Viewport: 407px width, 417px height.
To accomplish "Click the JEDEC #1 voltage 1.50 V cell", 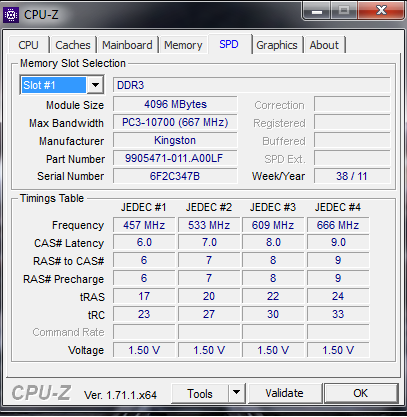I will (144, 350).
